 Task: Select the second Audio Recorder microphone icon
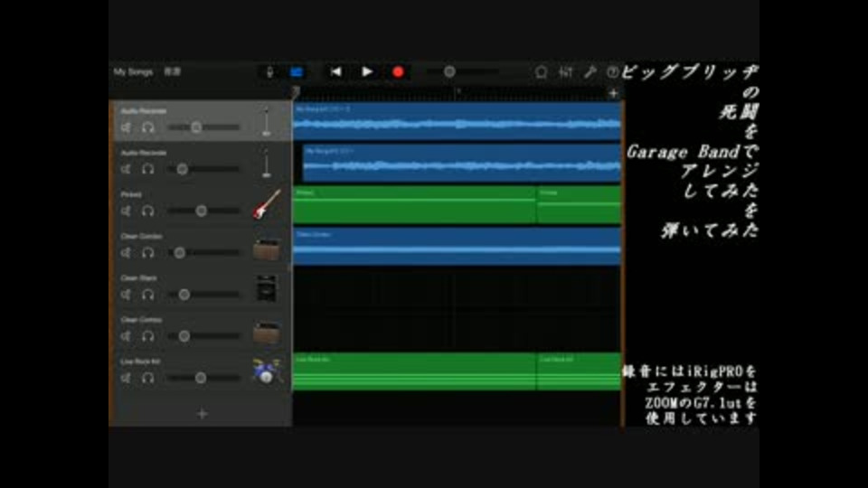click(x=267, y=163)
